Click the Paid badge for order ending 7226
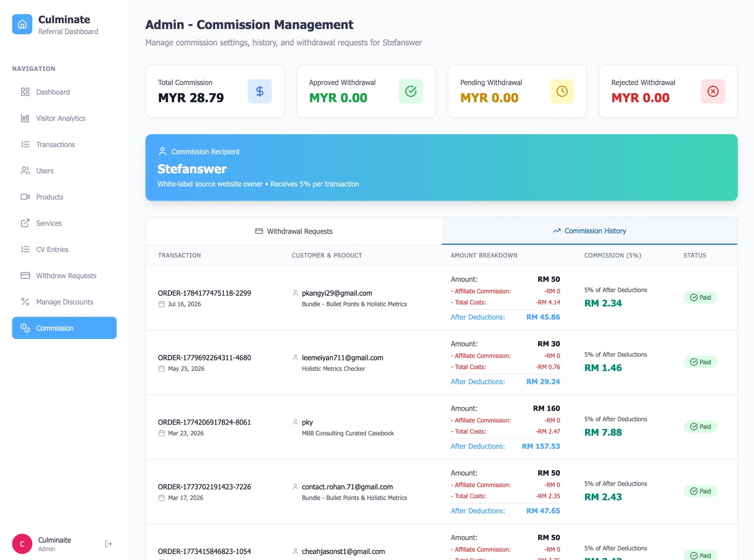Viewport: 754px width, 560px height. [700, 491]
